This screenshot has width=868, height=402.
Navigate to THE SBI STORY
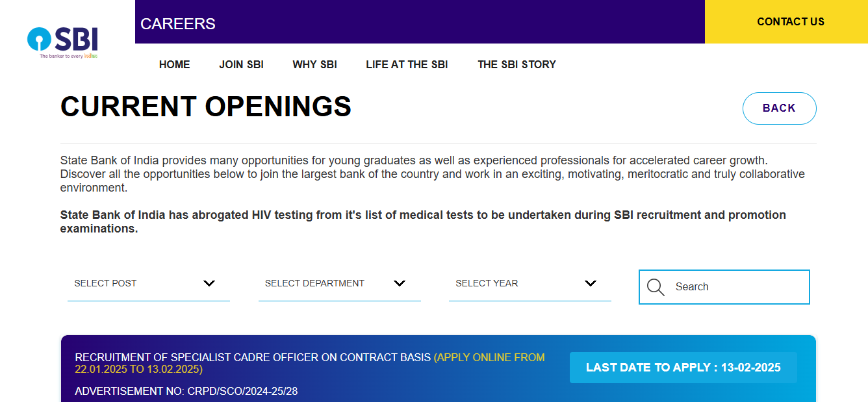[517, 64]
